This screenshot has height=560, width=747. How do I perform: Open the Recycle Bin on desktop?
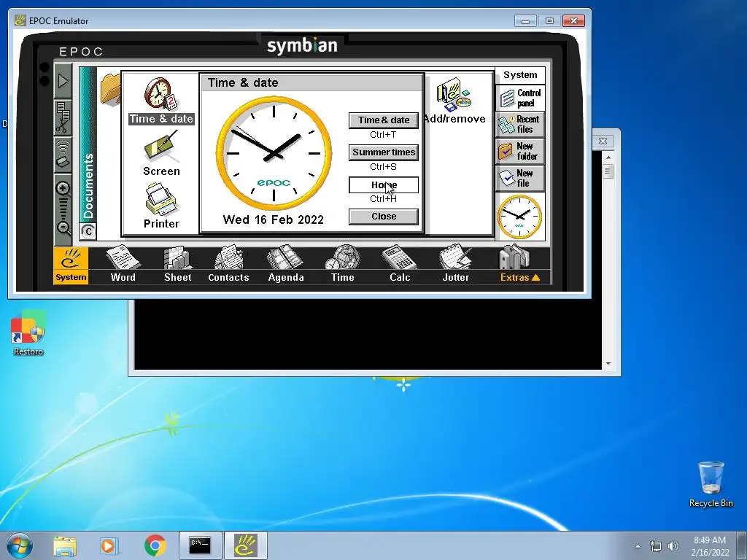[711, 484]
